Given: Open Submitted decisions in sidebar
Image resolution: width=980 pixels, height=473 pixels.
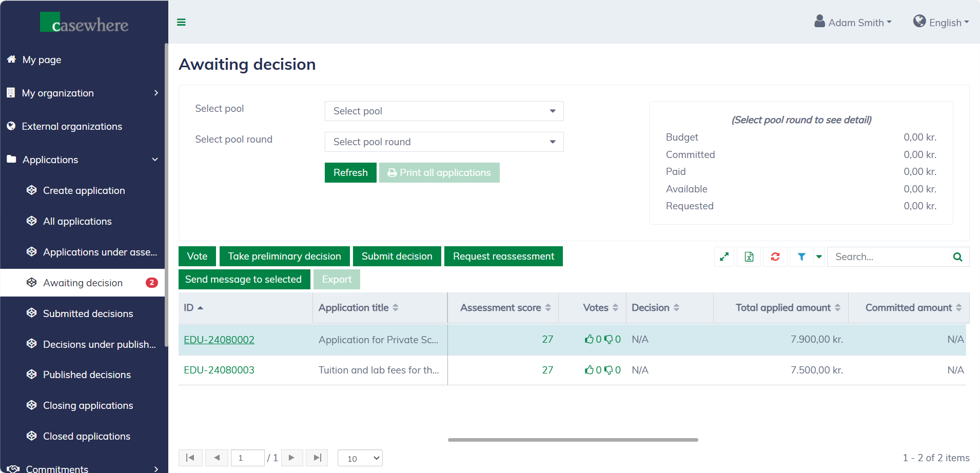Looking at the screenshot, I should pos(88,313).
